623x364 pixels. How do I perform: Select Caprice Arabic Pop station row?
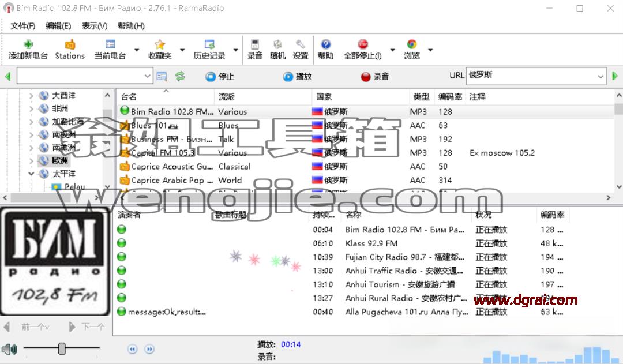(x=364, y=180)
